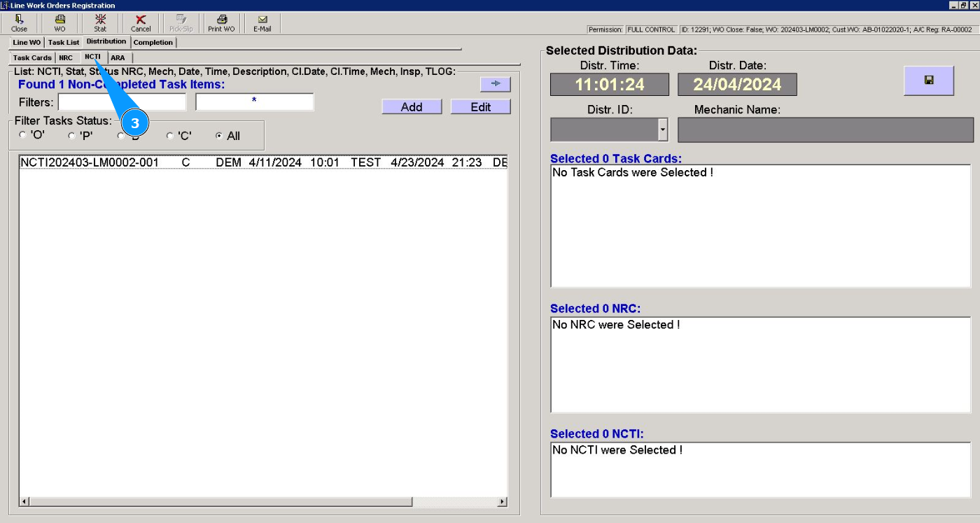Image resolution: width=980 pixels, height=523 pixels.
Task: Expand the Distr. ID dropdown
Action: point(663,130)
